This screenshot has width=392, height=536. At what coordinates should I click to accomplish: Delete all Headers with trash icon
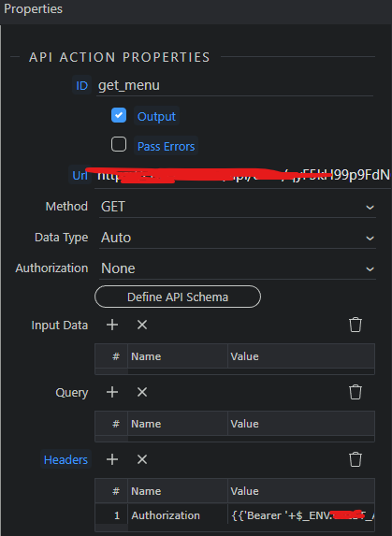point(356,459)
